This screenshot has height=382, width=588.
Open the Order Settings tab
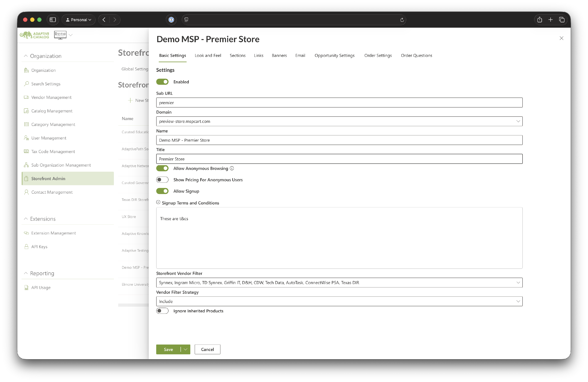coord(378,55)
